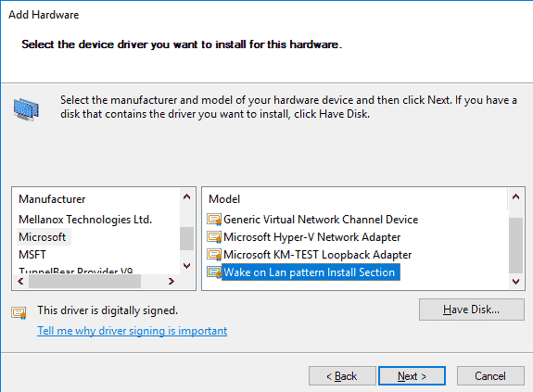The height and width of the screenshot is (392, 533).
Task: Choose Generic Virtual Network Channel Device
Action: click(x=321, y=220)
